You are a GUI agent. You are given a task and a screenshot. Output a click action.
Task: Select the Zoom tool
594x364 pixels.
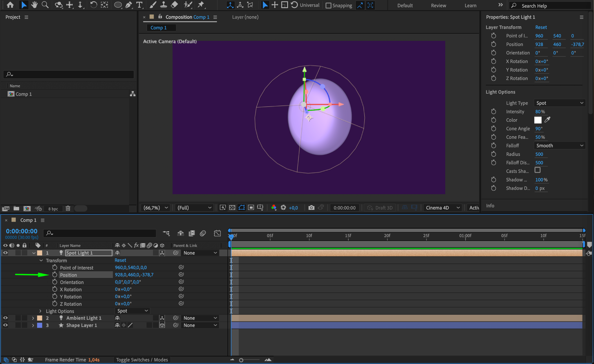pyautogui.click(x=45, y=5)
